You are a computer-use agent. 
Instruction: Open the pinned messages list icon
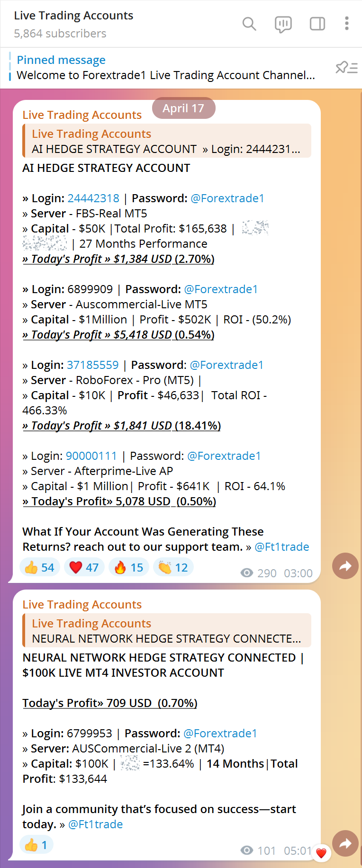point(346,68)
